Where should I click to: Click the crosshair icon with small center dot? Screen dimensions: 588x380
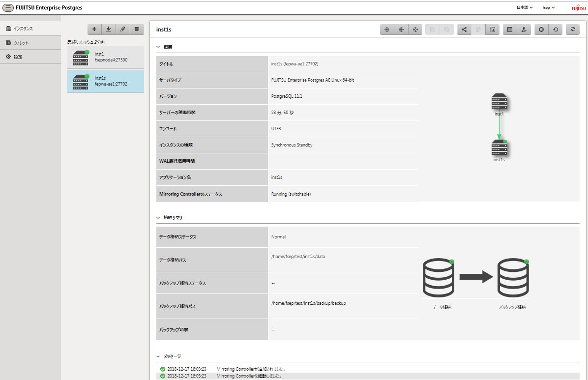click(387, 29)
